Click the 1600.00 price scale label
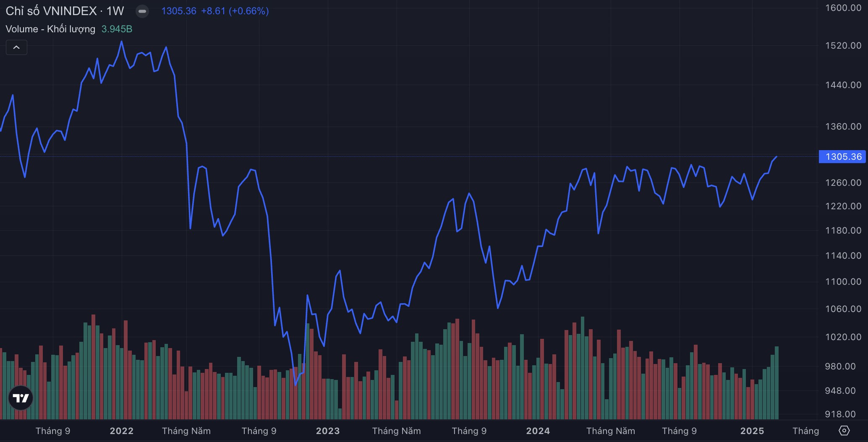 (x=843, y=8)
